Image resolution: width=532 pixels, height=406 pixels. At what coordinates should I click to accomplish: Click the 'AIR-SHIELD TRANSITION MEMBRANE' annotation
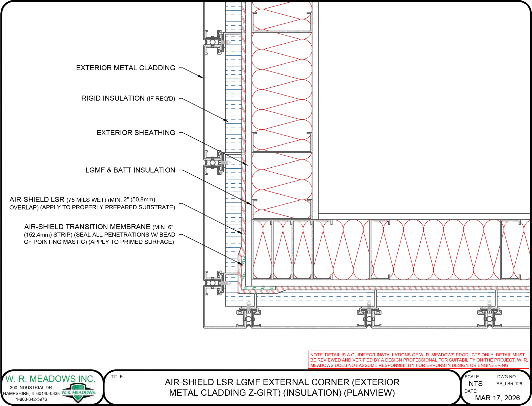pos(99,234)
